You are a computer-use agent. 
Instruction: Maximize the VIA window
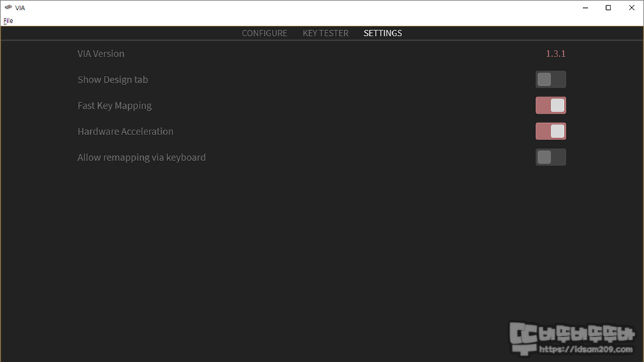[608, 8]
